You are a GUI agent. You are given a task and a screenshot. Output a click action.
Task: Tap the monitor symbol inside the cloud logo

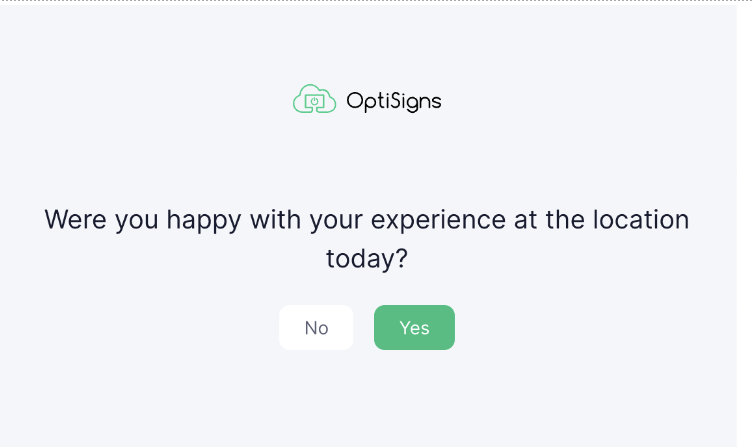coord(314,101)
